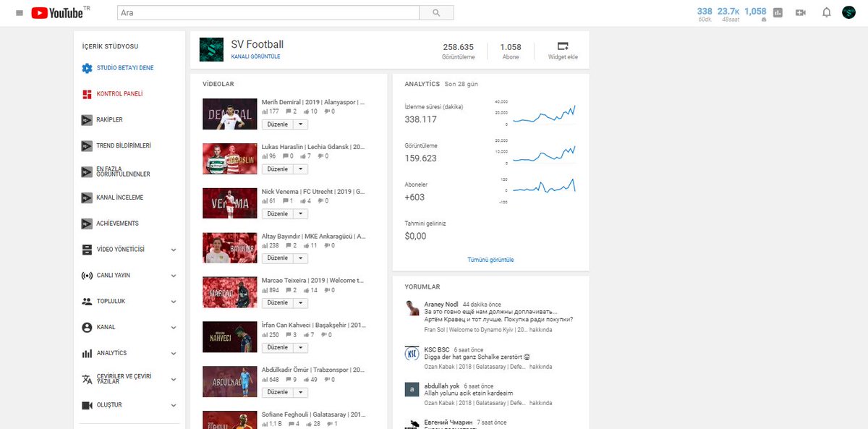Expand the Analytics sidebar chevron
Viewport: 868px width, 429px height.
[174, 353]
